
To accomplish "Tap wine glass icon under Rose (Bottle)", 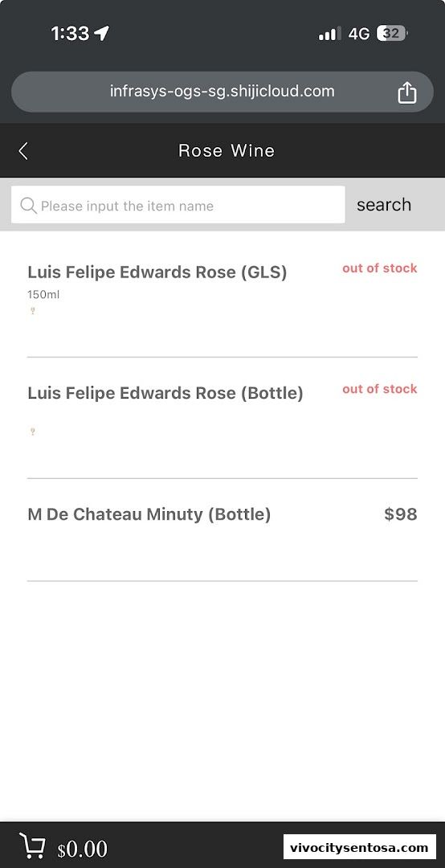I will (33, 432).
